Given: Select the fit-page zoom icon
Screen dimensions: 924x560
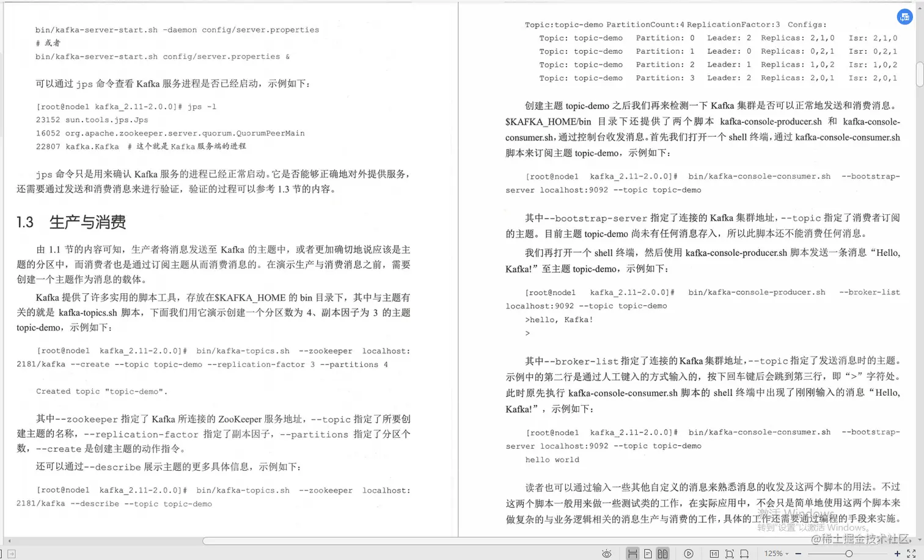Looking at the screenshot, I should click(x=731, y=553).
